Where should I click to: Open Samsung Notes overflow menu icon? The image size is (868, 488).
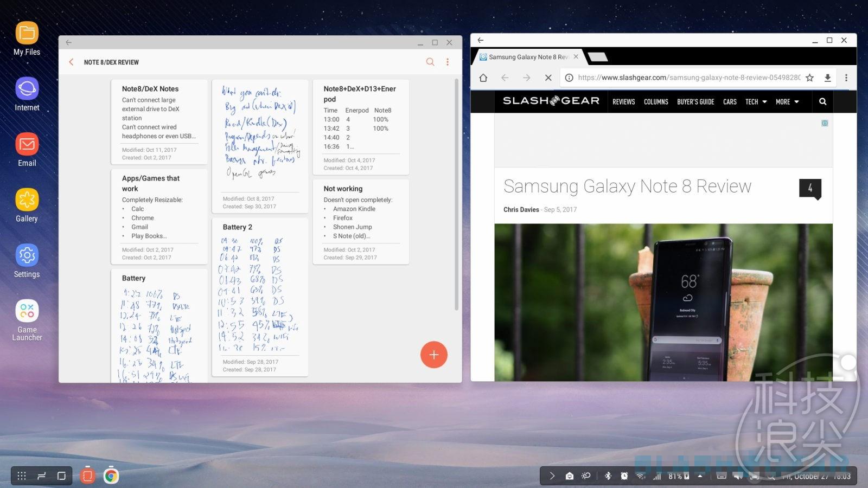448,62
